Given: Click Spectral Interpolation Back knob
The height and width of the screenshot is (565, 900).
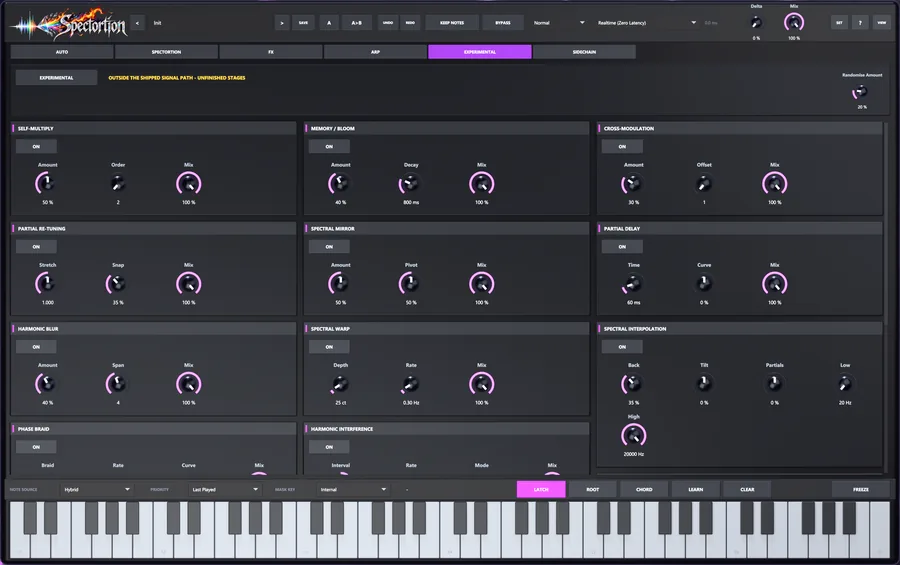Looking at the screenshot, I should 633,384.
